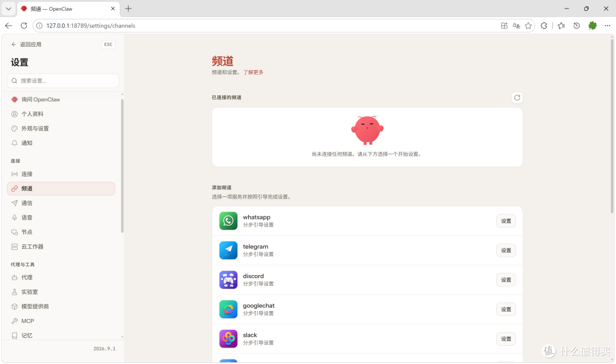Click the 外观与设置 palette icon
616x364 pixels.
point(14,129)
